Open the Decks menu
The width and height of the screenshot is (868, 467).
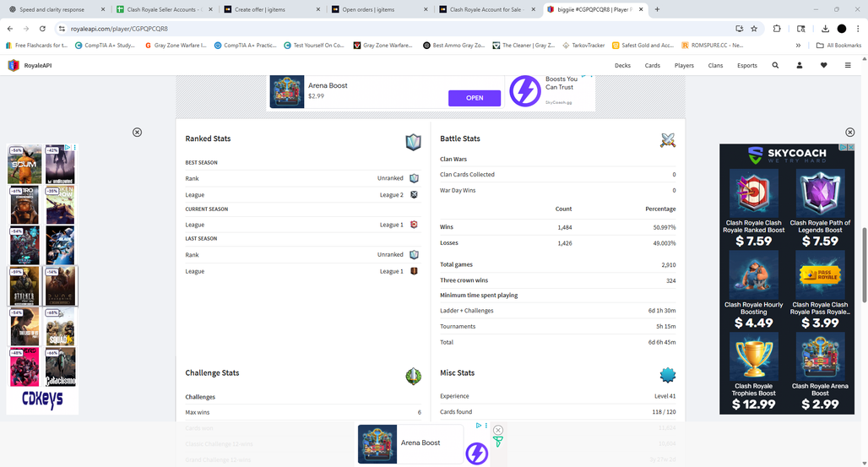622,65
